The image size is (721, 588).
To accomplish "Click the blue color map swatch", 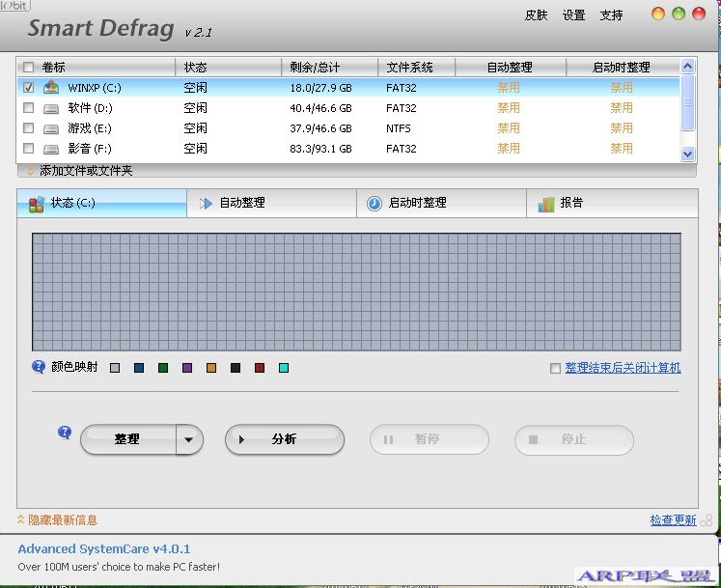I will click(139, 368).
